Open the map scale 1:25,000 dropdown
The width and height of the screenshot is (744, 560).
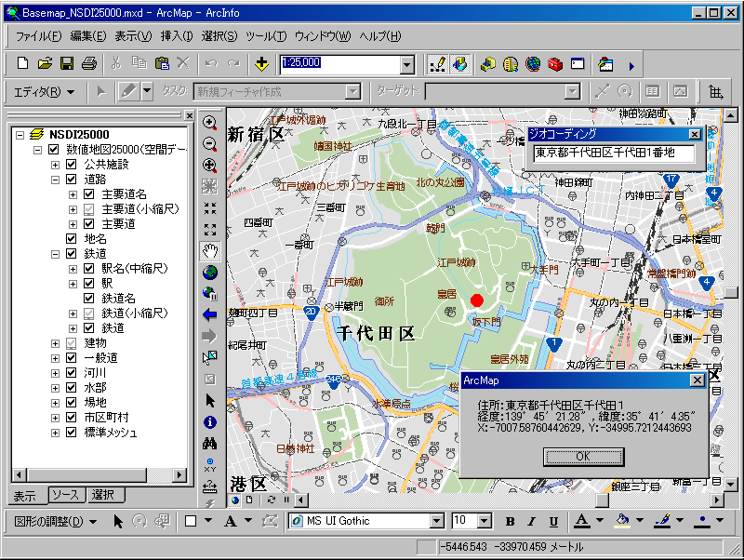tap(406, 64)
